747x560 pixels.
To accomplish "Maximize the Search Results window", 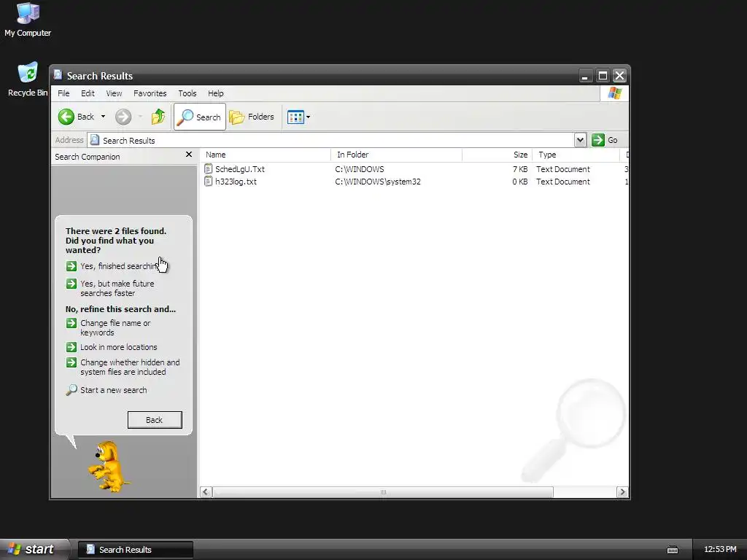I will [603, 76].
